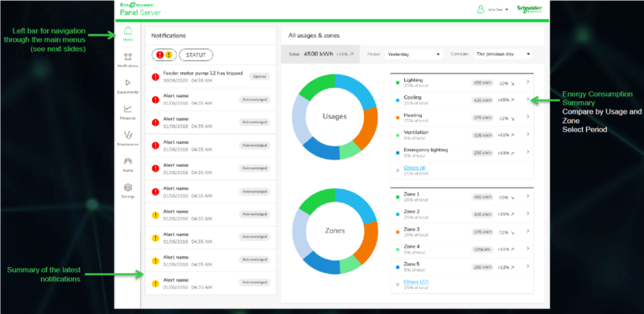Image resolution: width=644 pixels, height=314 pixels.
Task: Click the orange Heating legend color square
Action: pyautogui.click(x=397, y=118)
